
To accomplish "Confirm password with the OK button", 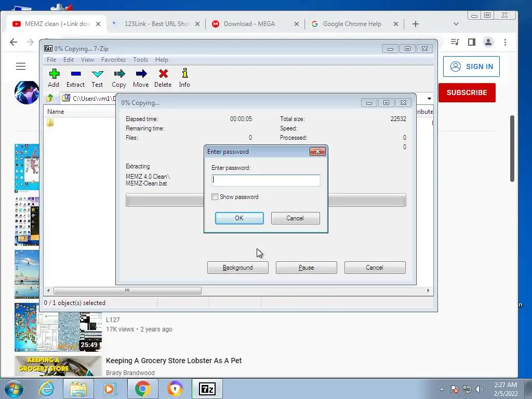I will point(239,218).
